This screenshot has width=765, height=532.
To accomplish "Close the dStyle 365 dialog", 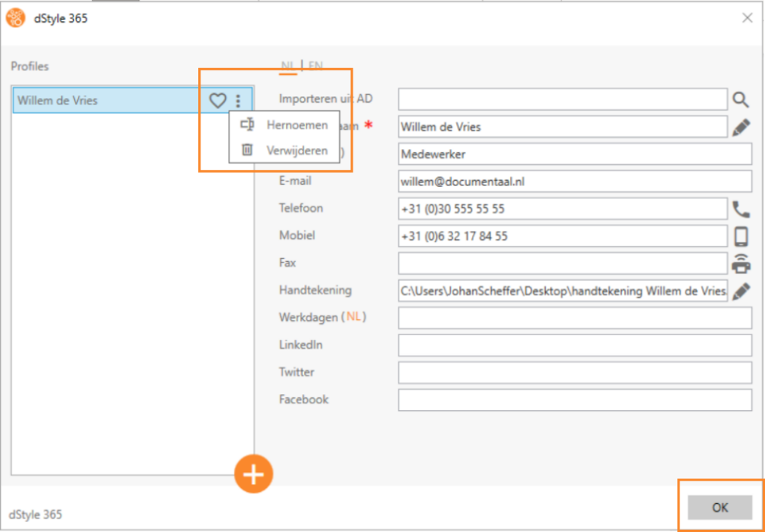I will [x=747, y=19].
